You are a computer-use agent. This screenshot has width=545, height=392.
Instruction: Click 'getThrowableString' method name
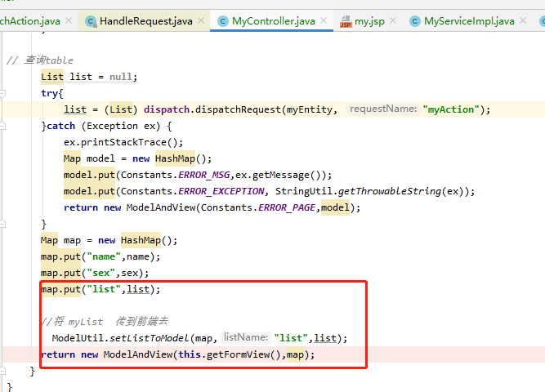pyautogui.click(x=390, y=191)
